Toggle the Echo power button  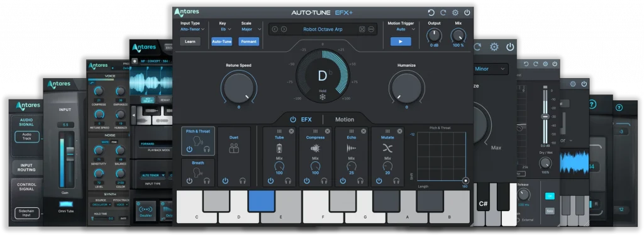343,181
